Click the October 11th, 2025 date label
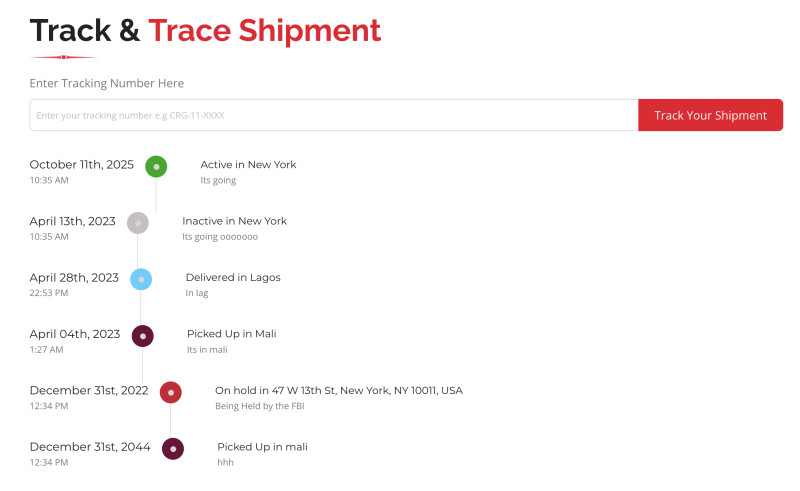This screenshot has width=800, height=491. coord(81,164)
